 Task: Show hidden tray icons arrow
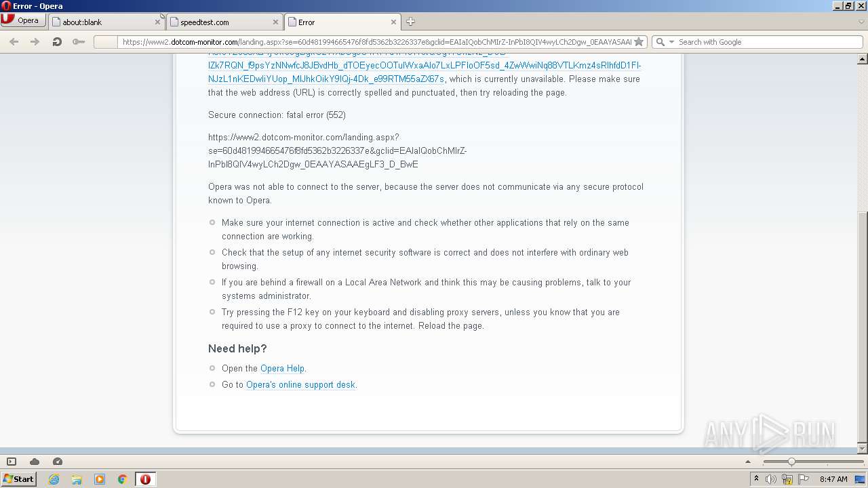pyautogui.click(x=756, y=479)
